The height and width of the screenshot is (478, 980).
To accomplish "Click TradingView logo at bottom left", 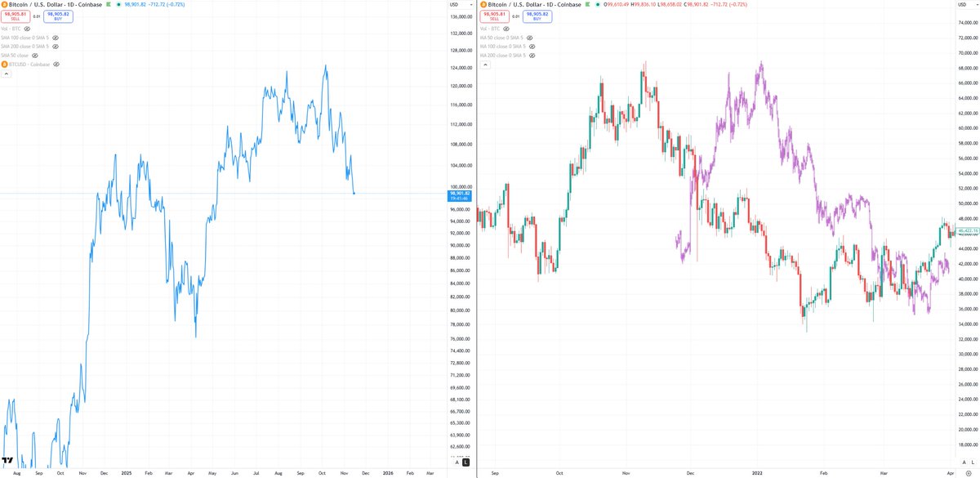I will pos(9,462).
